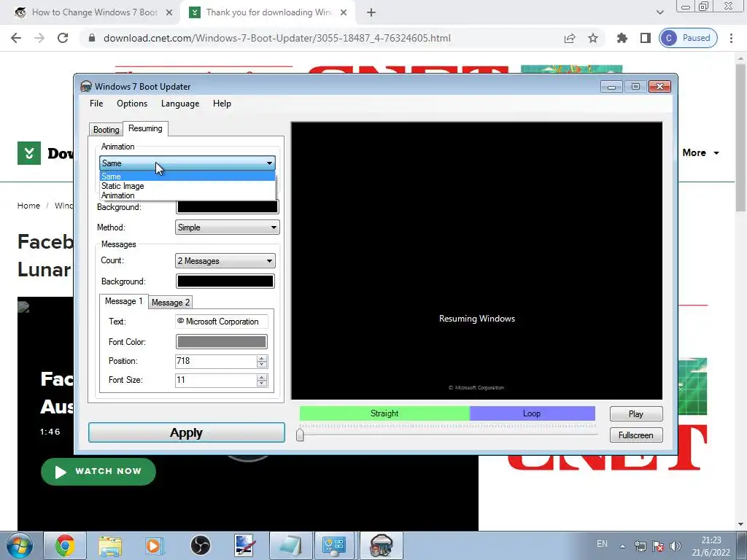Viewport: 747px width, 560px height.
Task: Click the Apply button
Action: [187, 432]
